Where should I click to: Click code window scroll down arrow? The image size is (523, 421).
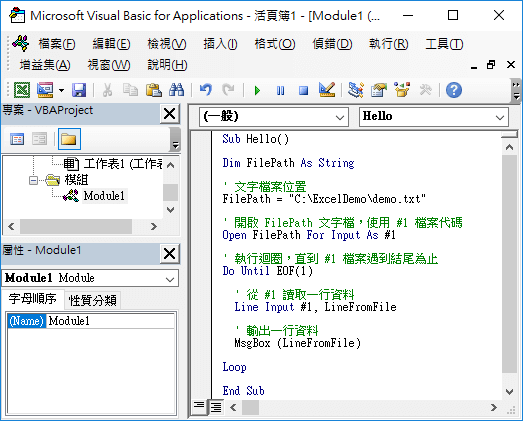coord(509,391)
